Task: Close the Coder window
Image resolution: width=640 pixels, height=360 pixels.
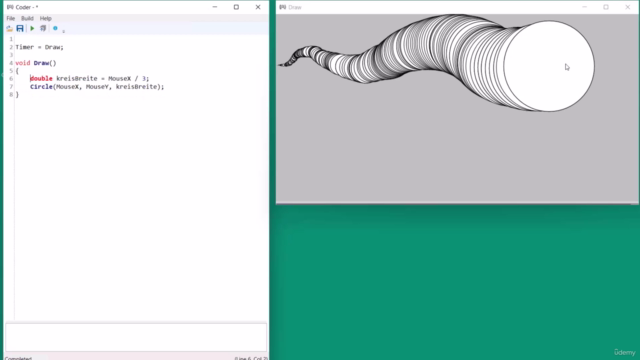Action: click(258, 7)
